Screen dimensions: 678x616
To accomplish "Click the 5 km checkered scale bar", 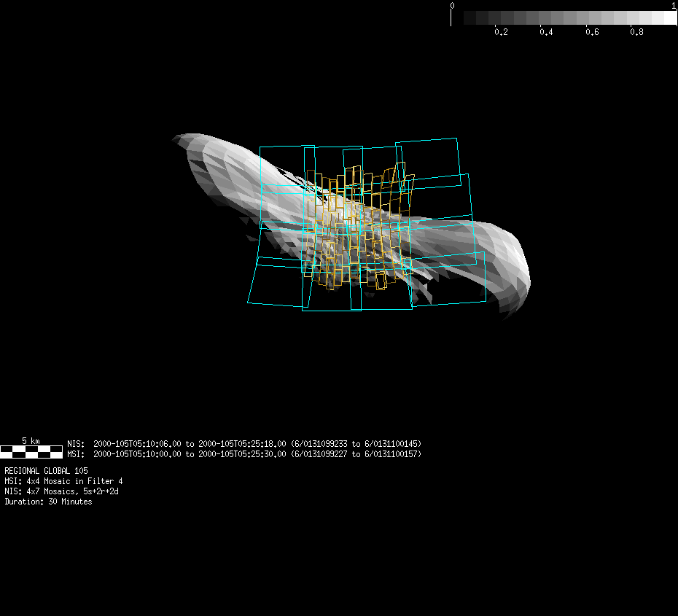I will (x=31, y=451).
